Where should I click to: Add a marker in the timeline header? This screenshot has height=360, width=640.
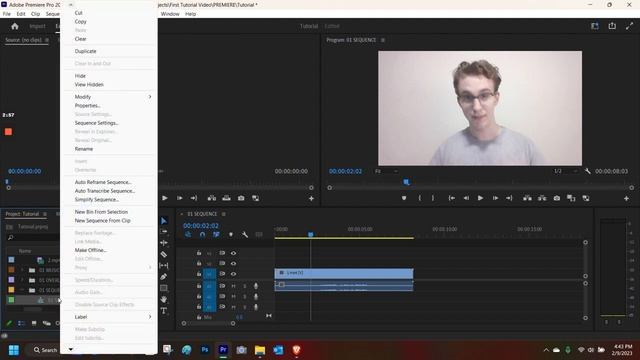tap(231, 234)
